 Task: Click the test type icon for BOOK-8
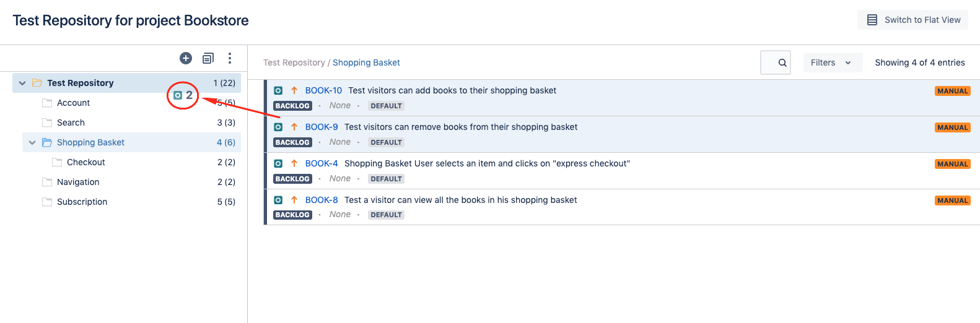click(x=278, y=200)
